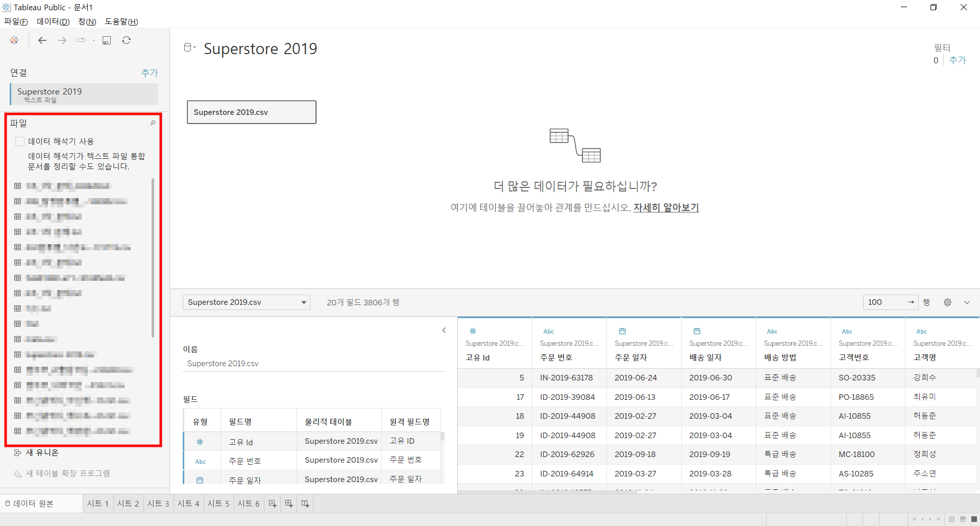Select cell SO-20335
Image resolution: width=980 pixels, height=526 pixels.
coord(868,378)
